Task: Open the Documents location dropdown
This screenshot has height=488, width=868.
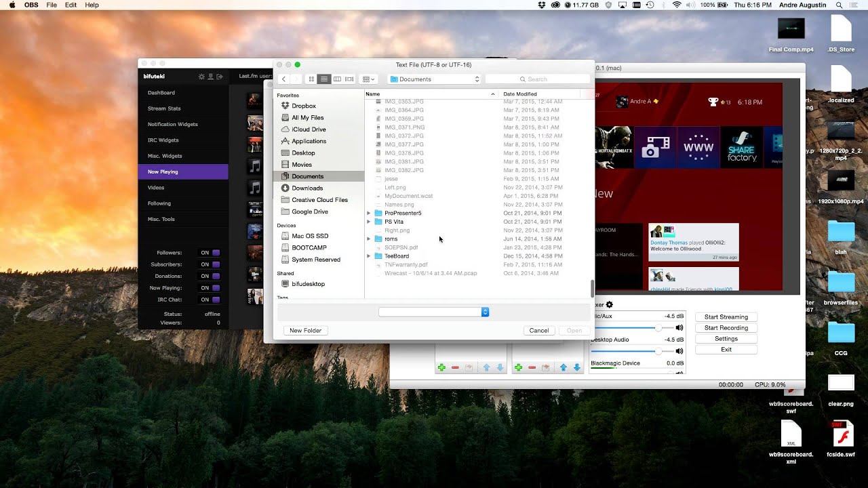Action: click(x=434, y=79)
